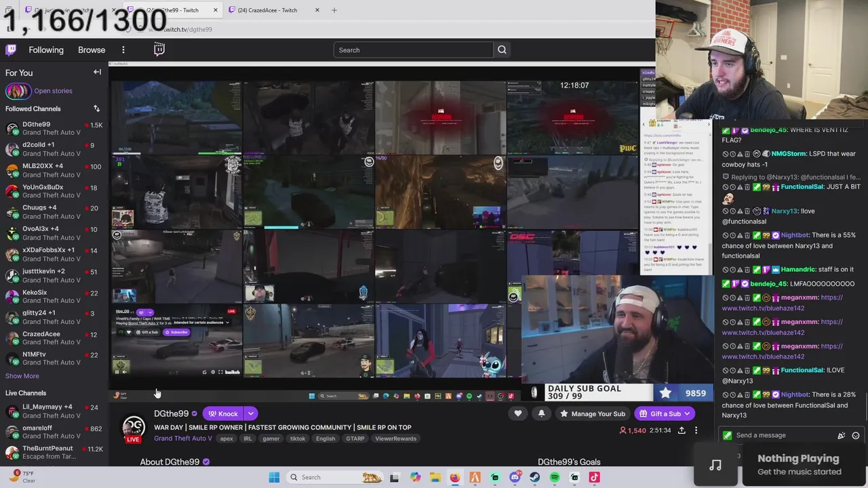Viewport: 868px width, 488px height.
Task: Click the Knock button
Action: (x=223, y=413)
